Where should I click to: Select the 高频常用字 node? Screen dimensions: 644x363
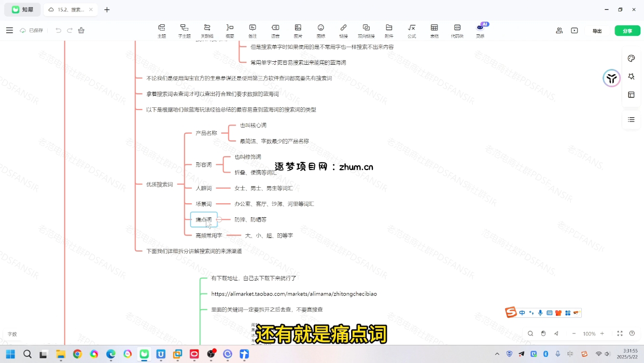pos(208,235)
